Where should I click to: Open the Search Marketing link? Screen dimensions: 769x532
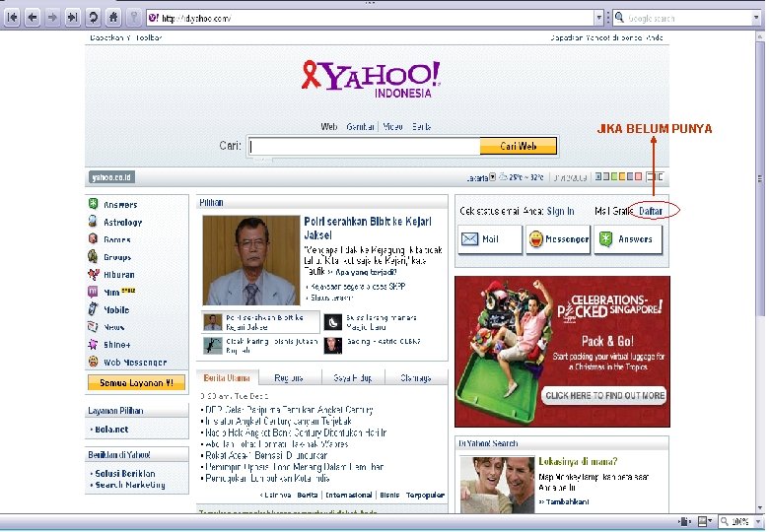click(129, 485)
